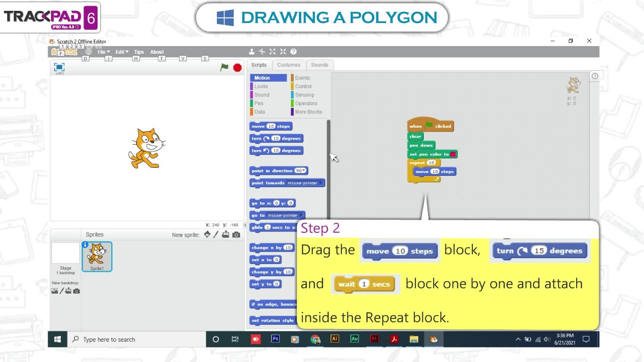This screenshot has width=644, height=362.
Task: Switch to the Scripts tab
Action: pos(259,65)
